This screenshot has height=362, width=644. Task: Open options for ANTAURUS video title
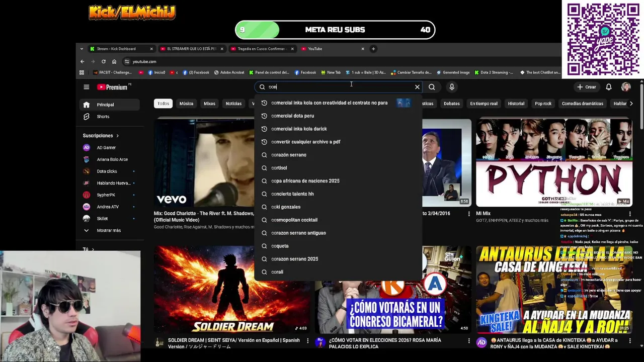tap(629, 340)
